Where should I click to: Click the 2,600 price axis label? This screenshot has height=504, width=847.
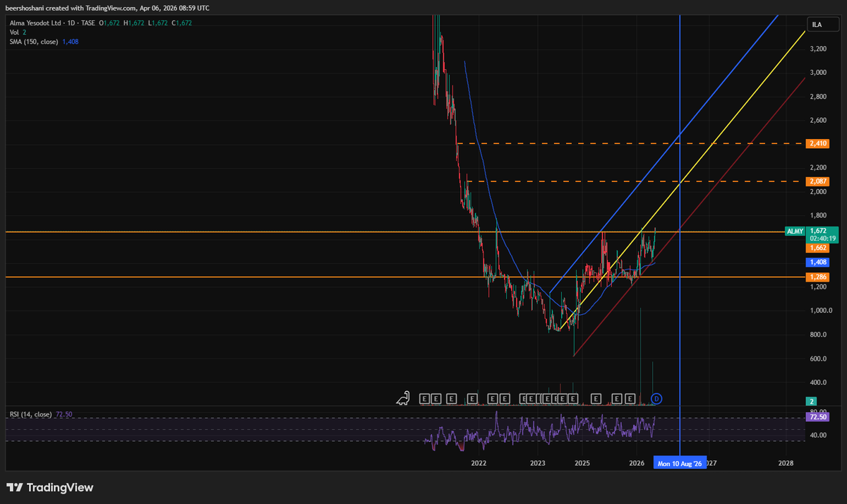click(x=818, y=120)
